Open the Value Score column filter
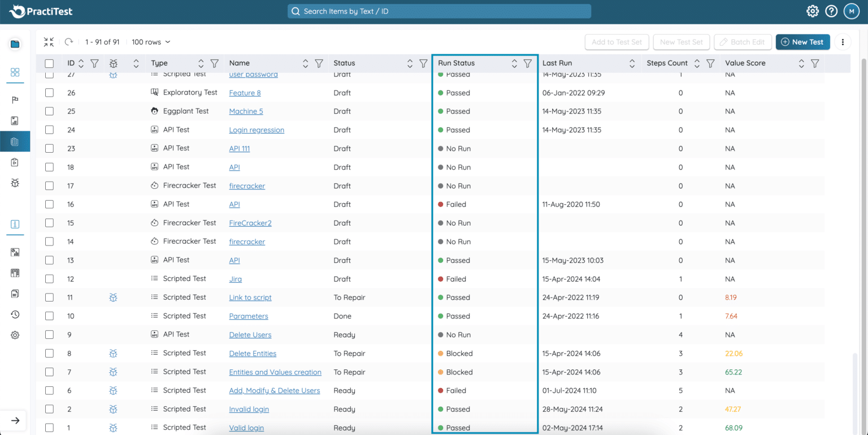868x435 pixels. (x=815, y=63)
